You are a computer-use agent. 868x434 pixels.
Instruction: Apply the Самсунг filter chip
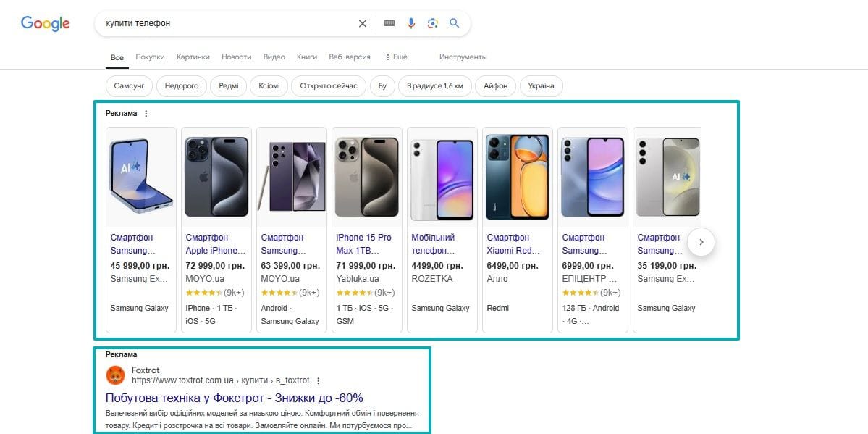click(x=129, y=86)
